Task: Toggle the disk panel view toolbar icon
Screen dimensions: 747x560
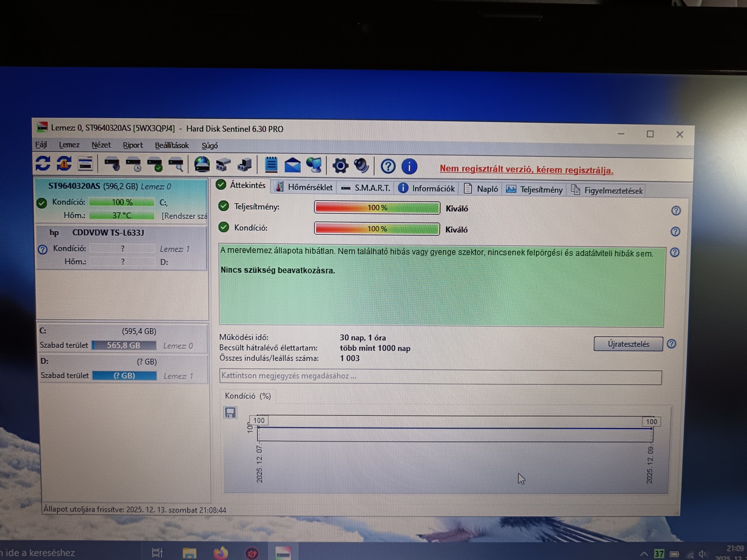Action: (85, 164)
